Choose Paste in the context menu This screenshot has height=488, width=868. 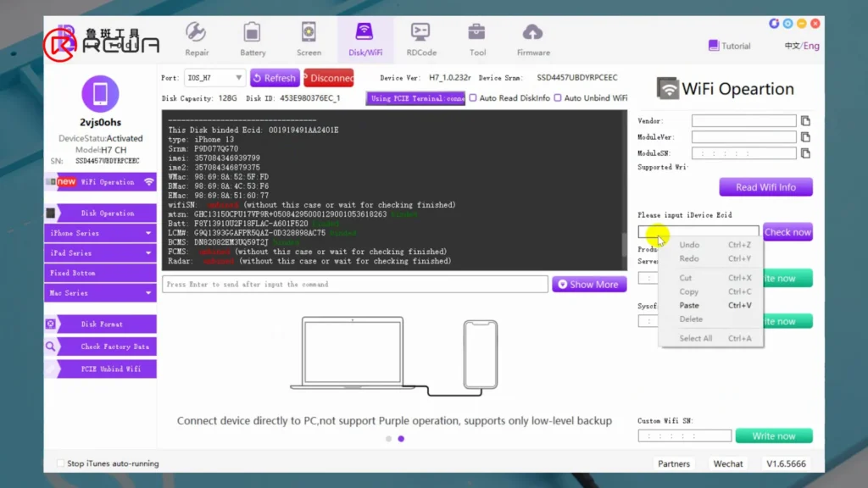(711, 305)
